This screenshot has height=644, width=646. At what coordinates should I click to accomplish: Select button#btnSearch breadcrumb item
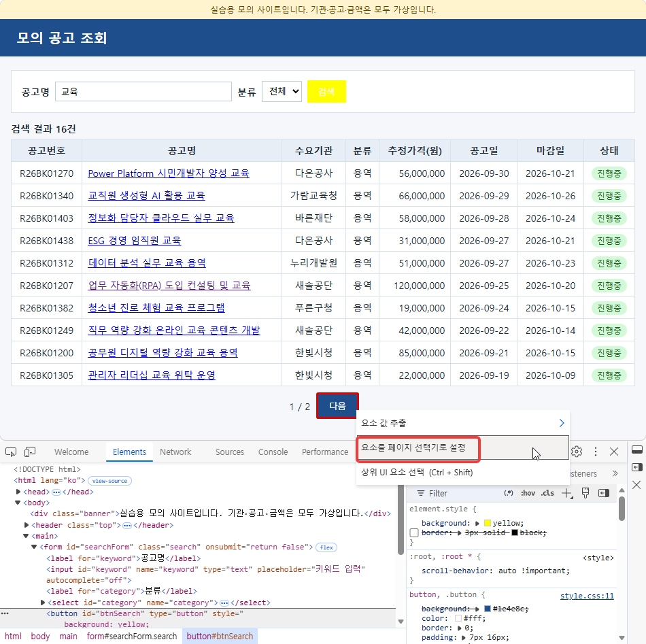[220, 636]
